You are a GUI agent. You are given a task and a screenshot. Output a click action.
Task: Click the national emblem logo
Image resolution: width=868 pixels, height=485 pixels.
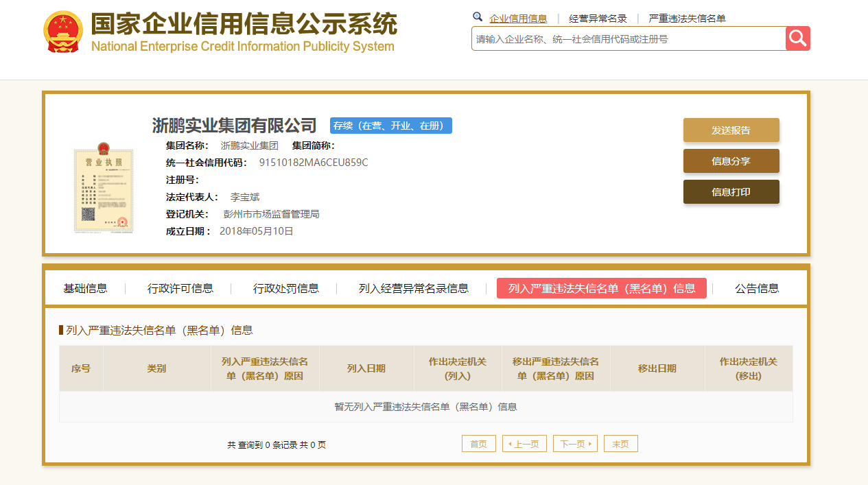pos(63,32)
